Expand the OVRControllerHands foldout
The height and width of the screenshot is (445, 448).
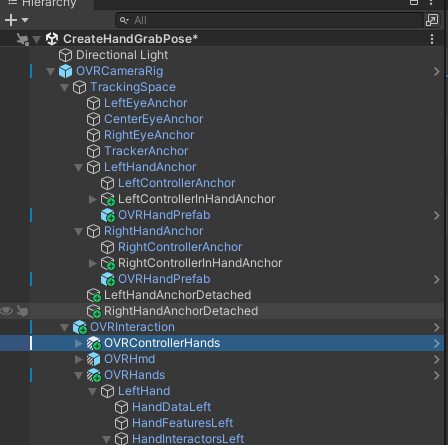coord(79,343)
